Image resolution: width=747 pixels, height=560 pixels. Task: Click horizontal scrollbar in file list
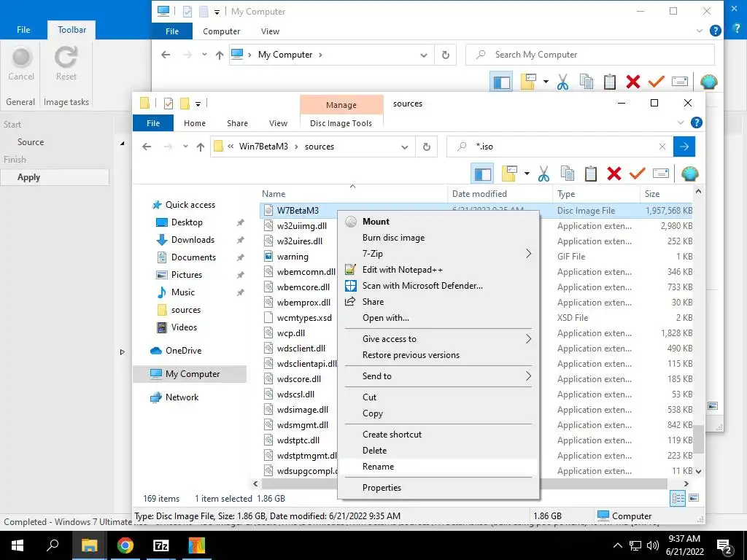point(465,484)
